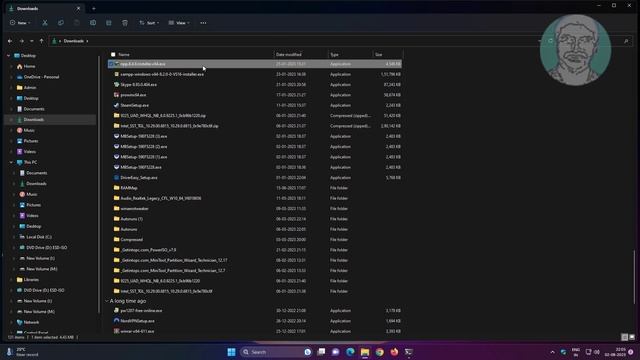640x360 pixels.
Task: Show hidden system tray icons chevron
Action: pyautogui.click(x=552, y=352)
